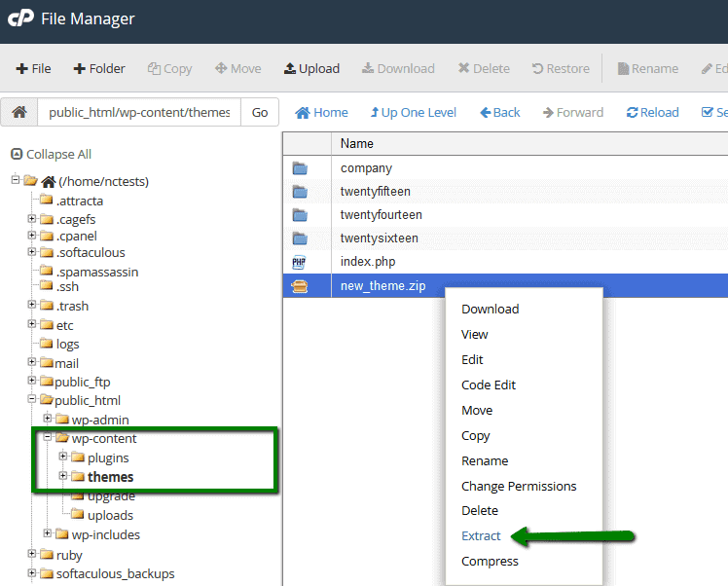The width and height of the screenshot is (728, 586).
Task: Click the new_theme.zip archive icon
Action: [300, 285]
